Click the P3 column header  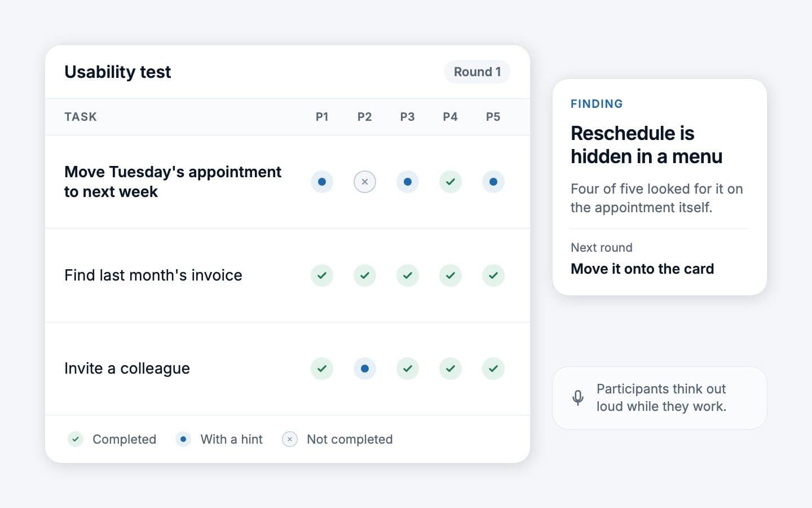point(408,117)
